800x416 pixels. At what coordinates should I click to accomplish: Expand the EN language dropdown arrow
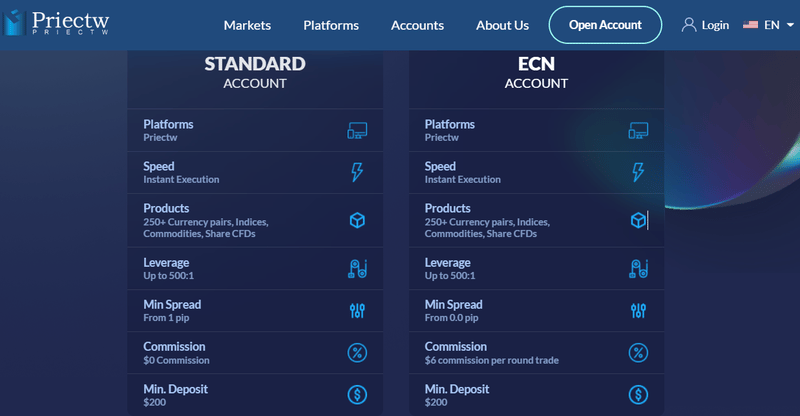point(790,25)
